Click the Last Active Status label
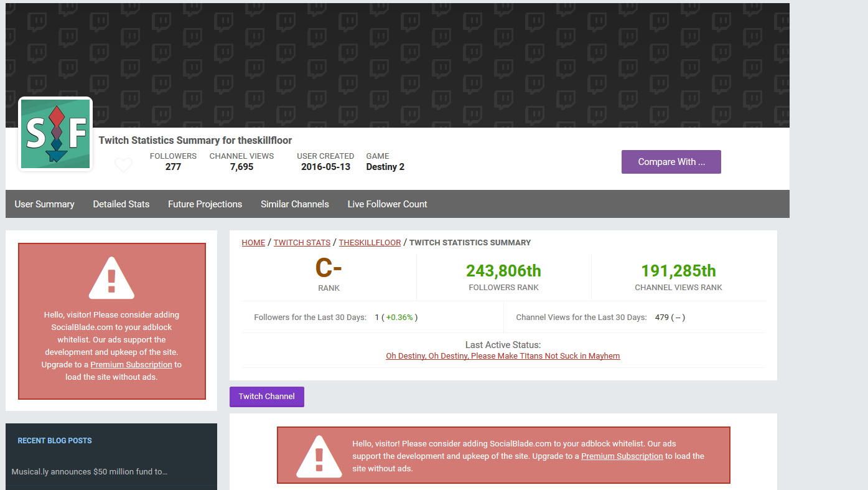The width and height of the screenshot is (868, 490). click(x=503, y=345)
